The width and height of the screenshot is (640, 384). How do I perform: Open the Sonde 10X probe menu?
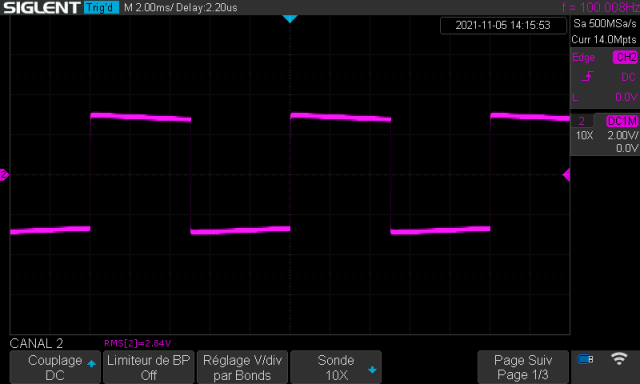(336, 367)
